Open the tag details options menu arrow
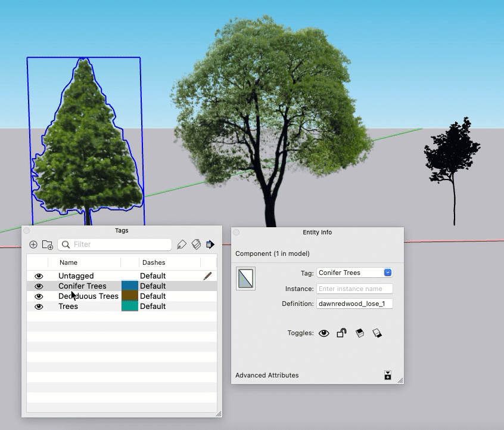 (x=210, y=244)
